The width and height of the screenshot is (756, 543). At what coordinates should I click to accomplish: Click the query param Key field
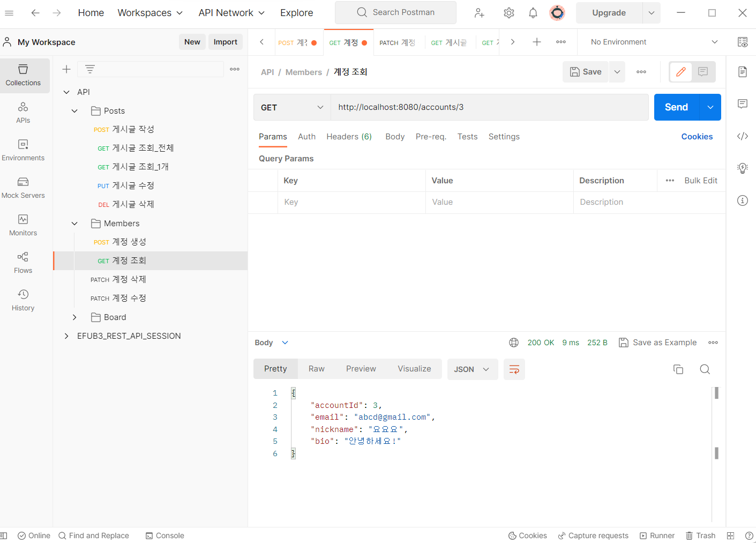click(x=351, y=202)
